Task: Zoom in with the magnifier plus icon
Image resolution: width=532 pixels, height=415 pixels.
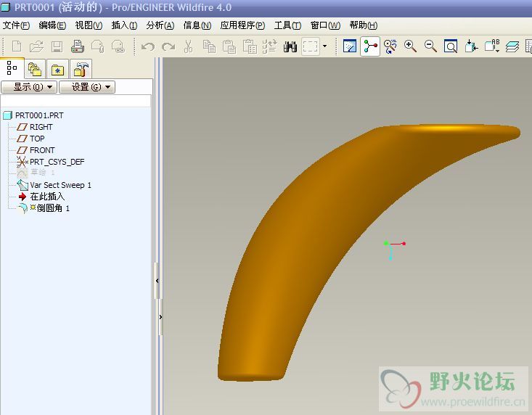Action: pyautogui.click(x=410, y=46)
